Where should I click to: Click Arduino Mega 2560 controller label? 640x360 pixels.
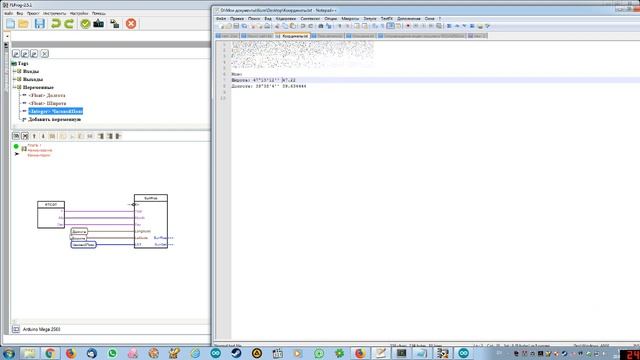click(42, 329)
